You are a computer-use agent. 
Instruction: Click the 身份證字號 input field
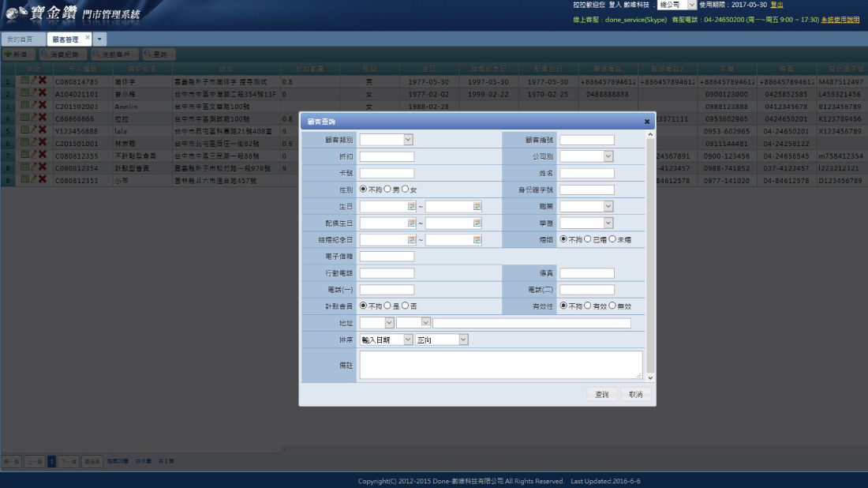coord(587,190)
